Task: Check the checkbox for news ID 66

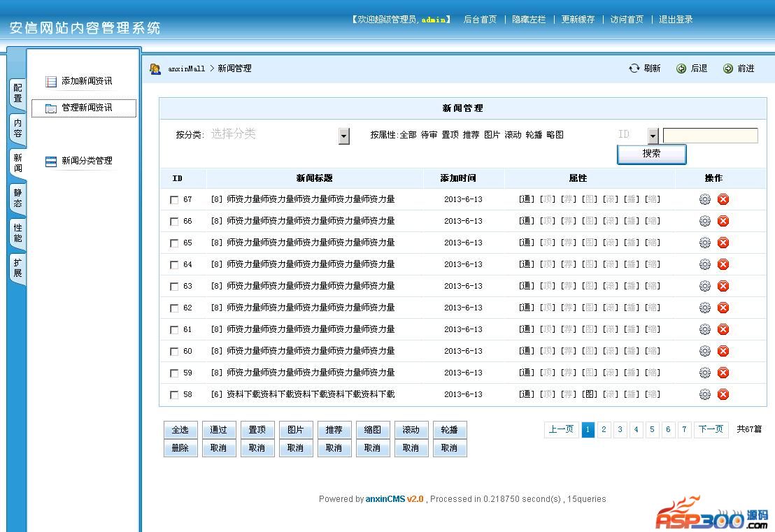Action: pyautogui.click(x=174, y=222)
